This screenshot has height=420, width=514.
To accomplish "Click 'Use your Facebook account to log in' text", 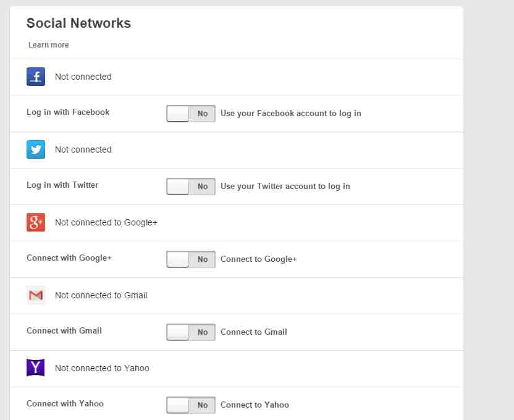I will point(290,114).
